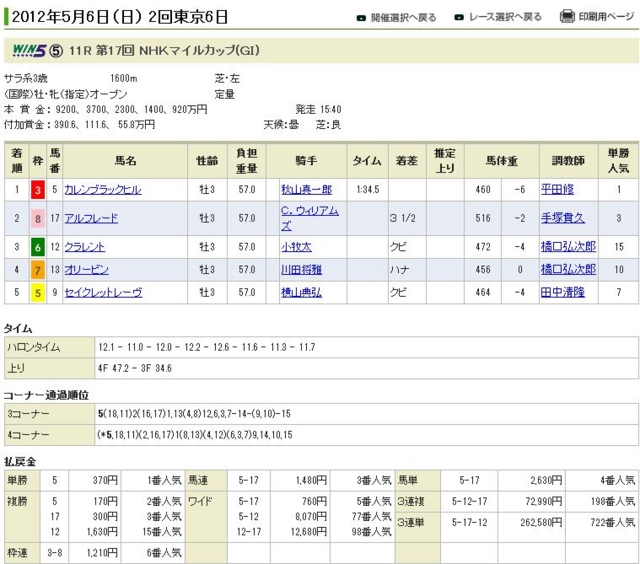This screenshot has height=564, width=640.
Task: Open jockey 小牧太 profile
Action: pos(296,247)
